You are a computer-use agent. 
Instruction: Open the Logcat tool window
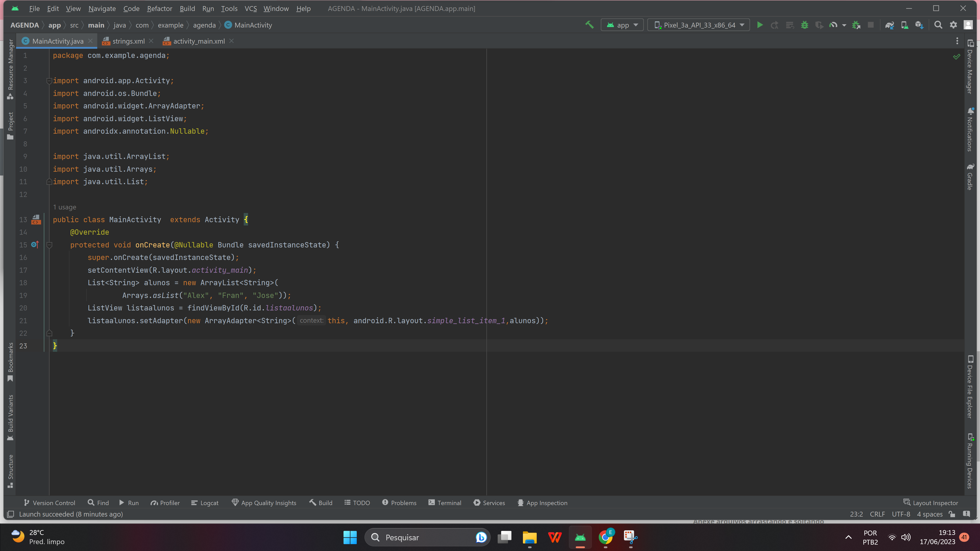[x=205, y=503]
